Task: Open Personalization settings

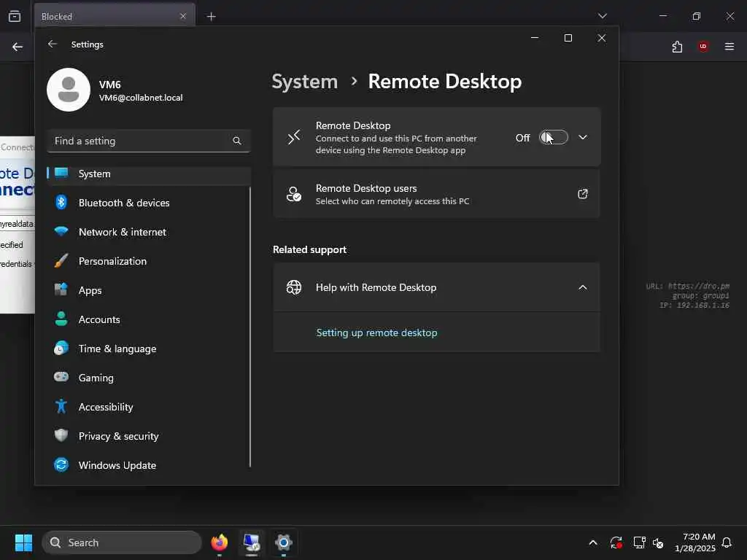Action: pos(149,261)
